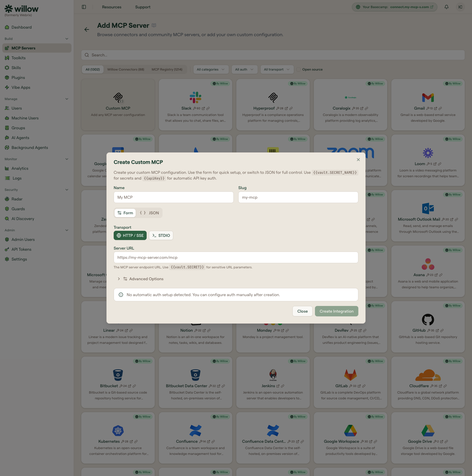
Task: Open the docs book icon beside Add MCP Server
Action: point(154,25)
